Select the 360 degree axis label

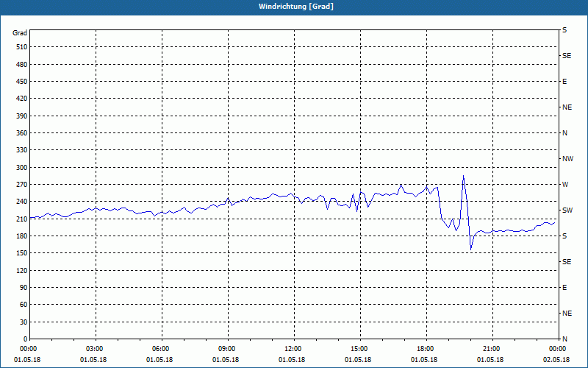(22, 133)
